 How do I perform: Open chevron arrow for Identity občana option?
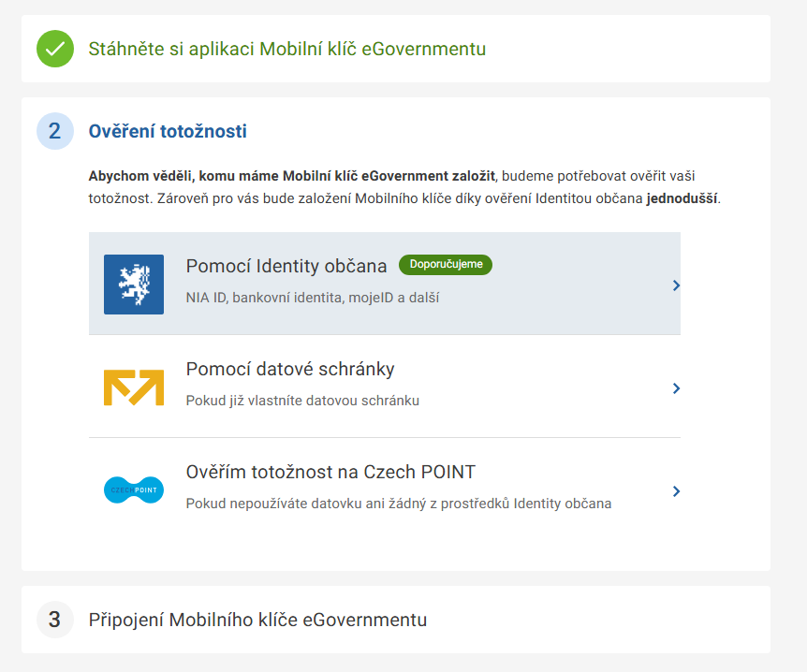click(676, 285)
